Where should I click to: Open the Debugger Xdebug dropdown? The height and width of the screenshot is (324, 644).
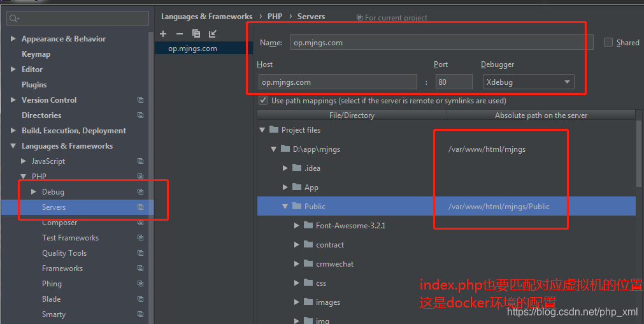pos(527,82)
